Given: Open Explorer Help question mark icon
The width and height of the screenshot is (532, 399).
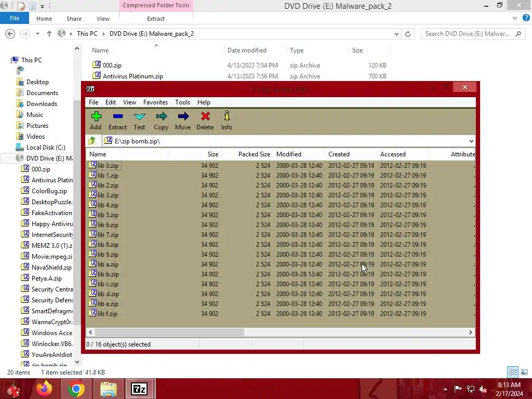Looking at the screenshot, I should (x=526, y=18).
